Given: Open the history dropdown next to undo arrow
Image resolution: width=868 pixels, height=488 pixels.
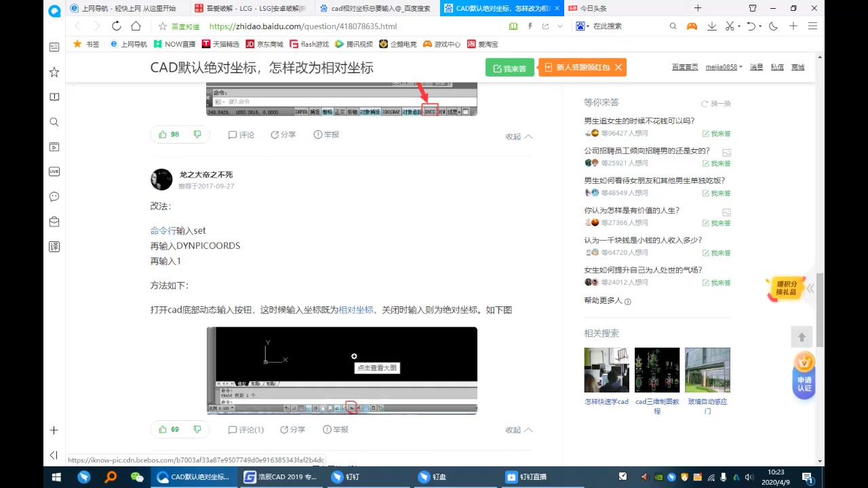Looking at the screenshot, I should pos(759,26).
